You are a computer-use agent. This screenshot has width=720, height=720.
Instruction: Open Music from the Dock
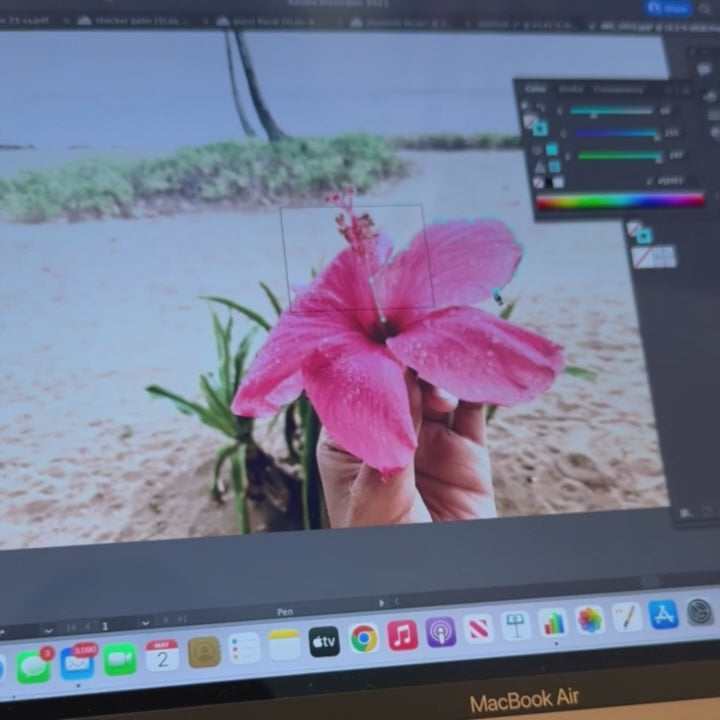pyautogui.click(x=403, y=636)
